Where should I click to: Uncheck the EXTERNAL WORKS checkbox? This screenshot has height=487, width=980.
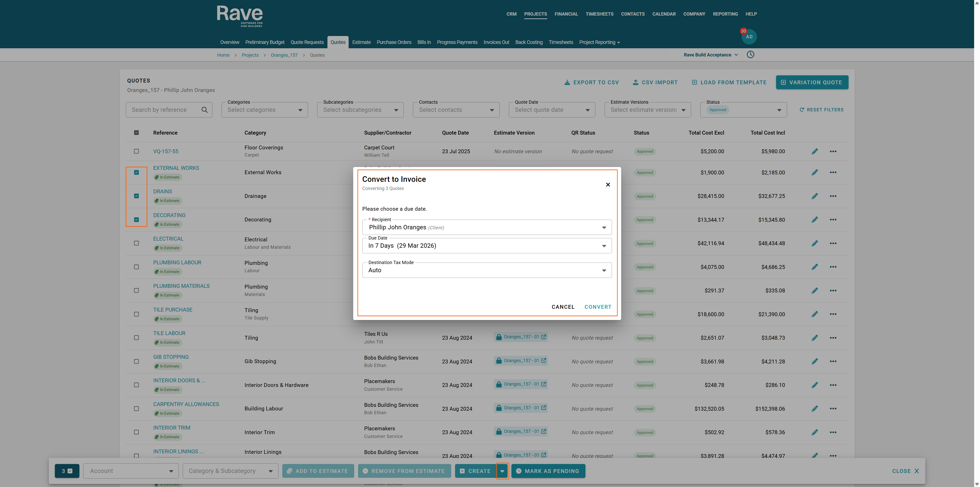click(x=136, y=172)
